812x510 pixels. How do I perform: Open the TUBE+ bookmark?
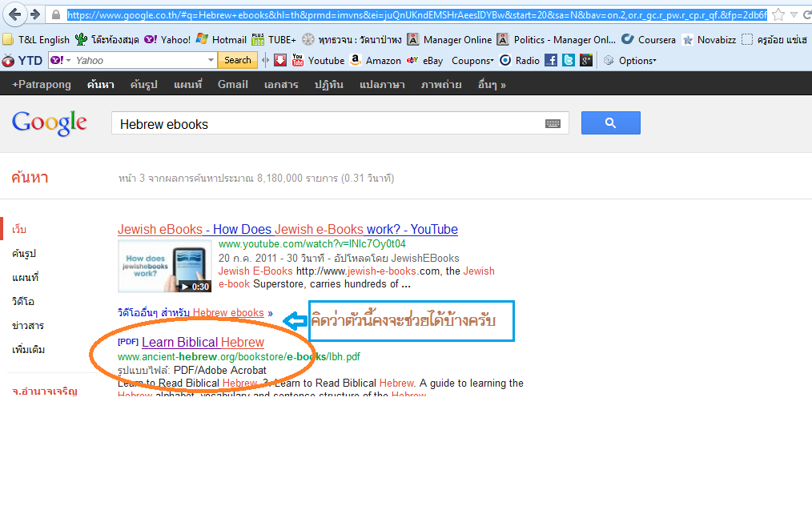pyautogui.click(x=274, y=39)
